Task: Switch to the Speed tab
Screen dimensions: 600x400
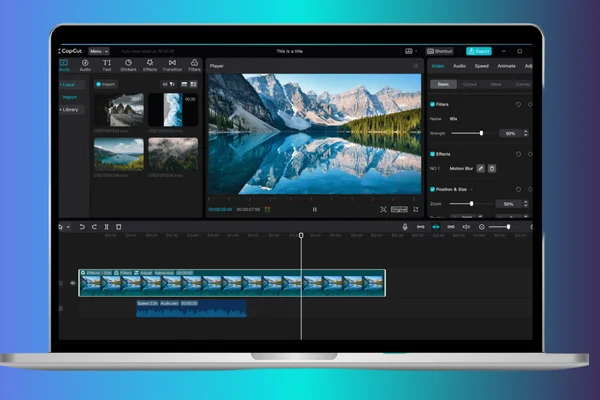Action: [x=481, y=66]
